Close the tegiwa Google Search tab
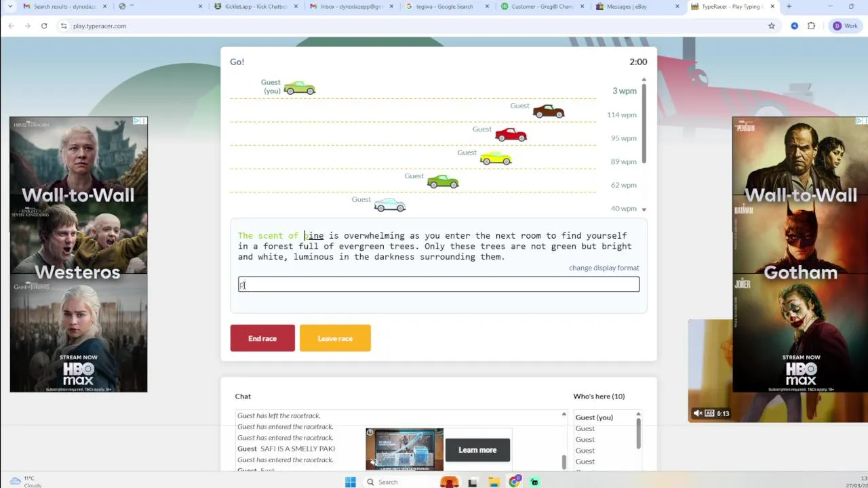This screenshot has height=488, width=868. coord(487,7)
